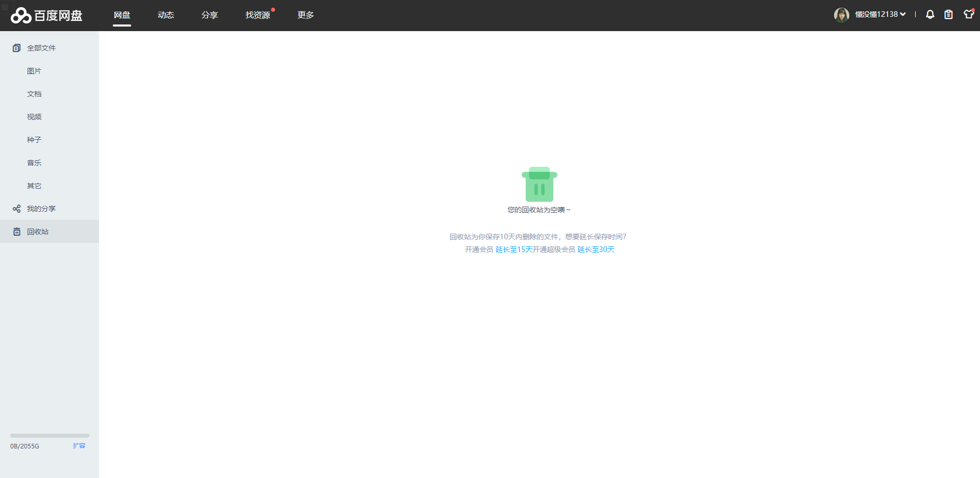
Task: Switch to the 动态 tab
Action: coord(166,15)
